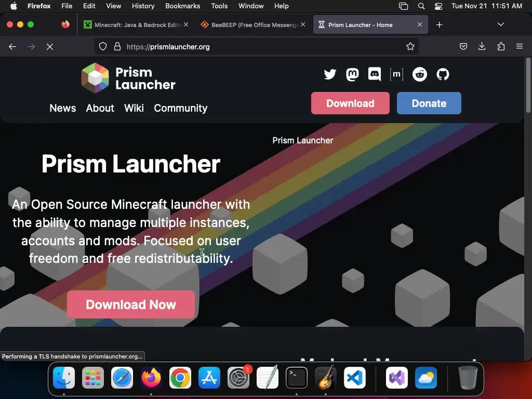Open the Firefox downloads panel
The width and height of the screenshot is (532, 399).
tap(482, 46)
